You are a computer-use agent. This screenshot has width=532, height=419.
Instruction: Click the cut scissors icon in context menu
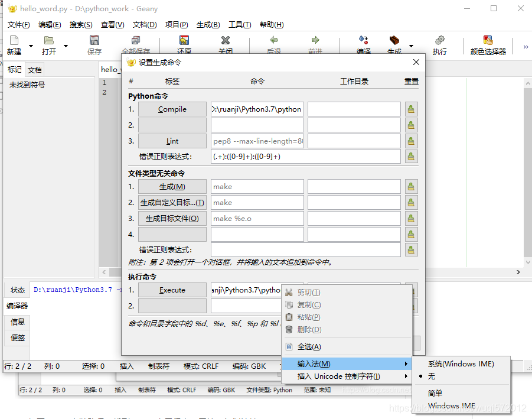tap(289, 293)
